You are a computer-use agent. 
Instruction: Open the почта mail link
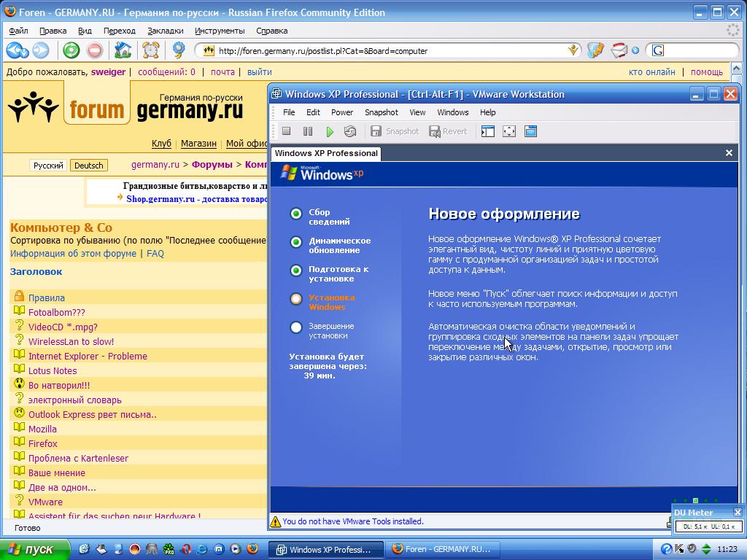point(222,72)
